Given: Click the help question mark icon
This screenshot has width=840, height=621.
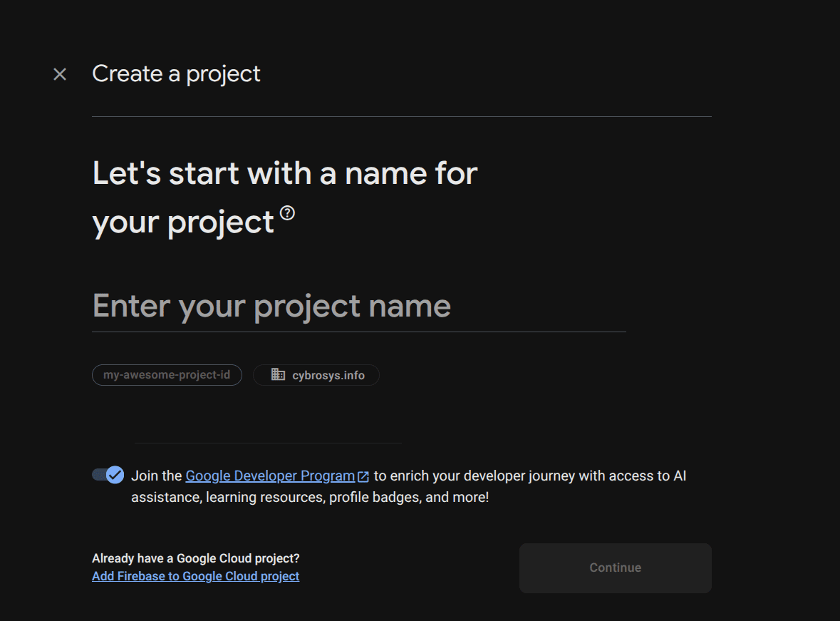Looking at the screenshot, I should (x=287, y=212).
